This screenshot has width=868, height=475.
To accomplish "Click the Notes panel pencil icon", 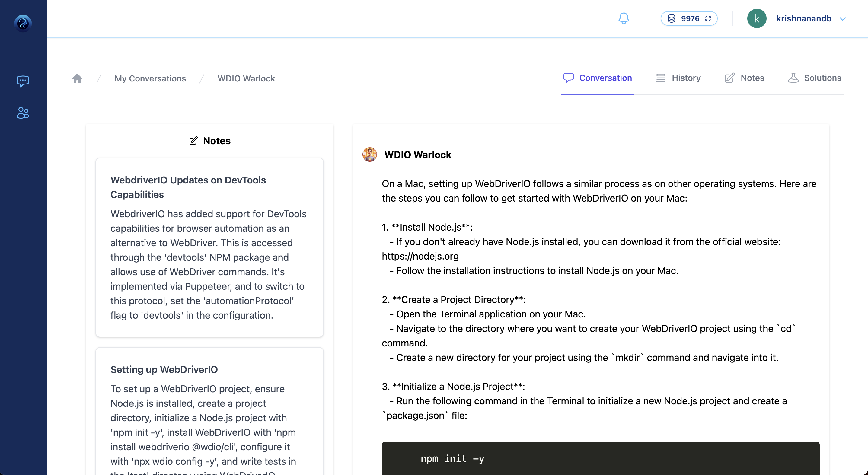I will [x=193, y=141].
